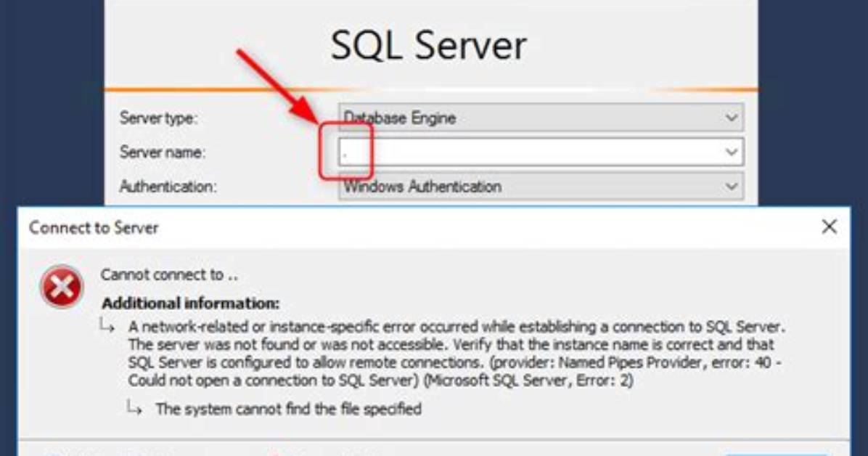Click the Connect to Server dialog title
868x456 pixels.
pyautogui.click(x=94, y=228)
